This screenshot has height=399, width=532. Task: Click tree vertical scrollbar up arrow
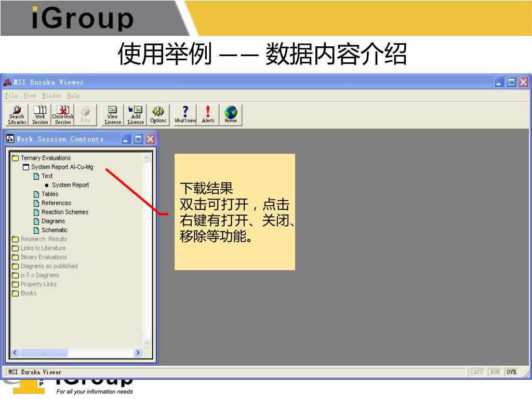click(x=147, y=157)
